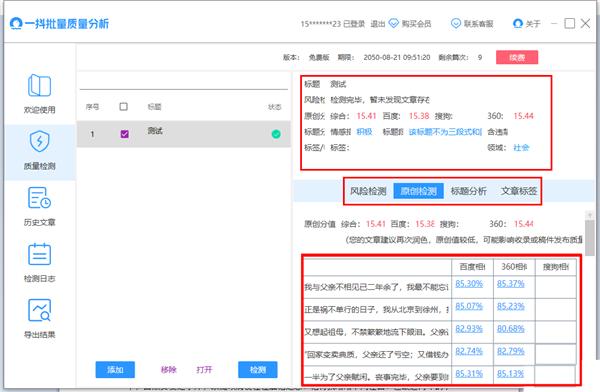Click the green status circle for 测试 row
Viewport: 600px width, 392px height.
276,134
